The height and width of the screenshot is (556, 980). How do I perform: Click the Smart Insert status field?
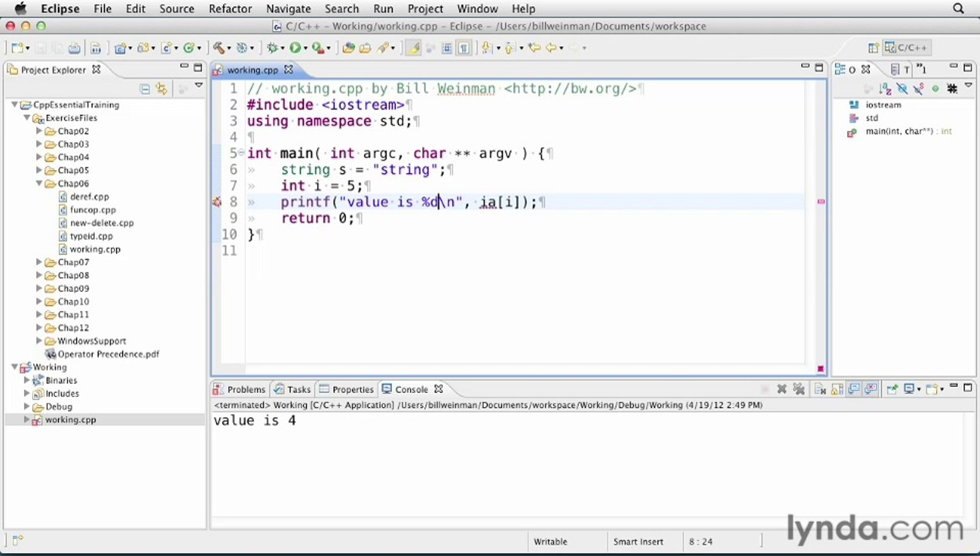pos(637,542)
